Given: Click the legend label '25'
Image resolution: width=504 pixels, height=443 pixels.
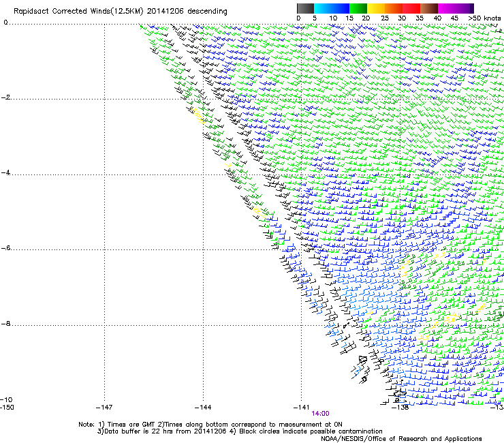Looking at the screenshot, I should point(384,18).
